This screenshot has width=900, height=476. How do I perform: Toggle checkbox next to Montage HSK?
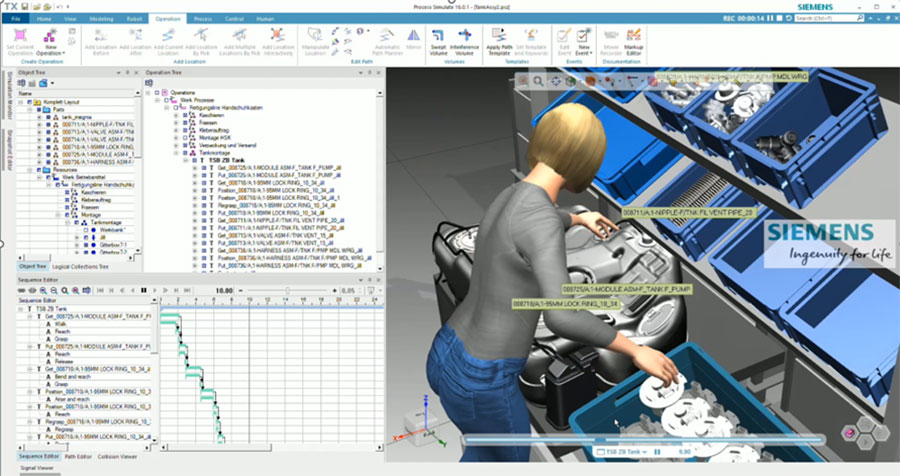click(x=183, y=137)
